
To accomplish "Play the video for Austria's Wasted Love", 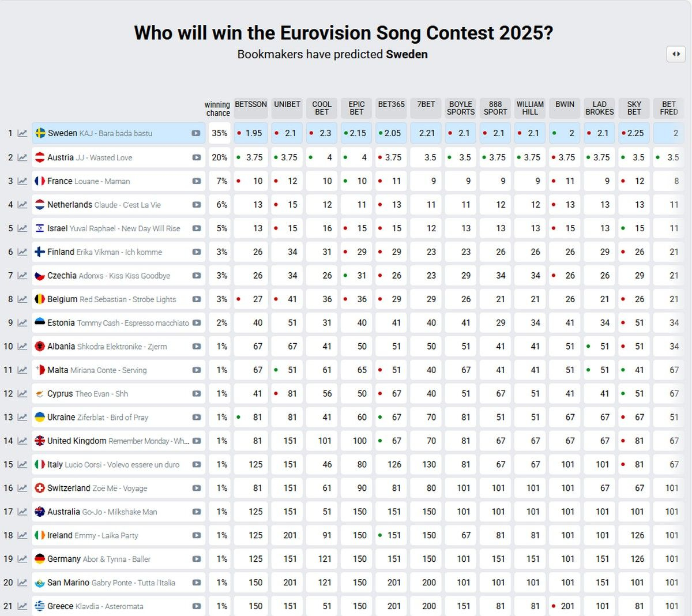I will click(x=197, y=157).
